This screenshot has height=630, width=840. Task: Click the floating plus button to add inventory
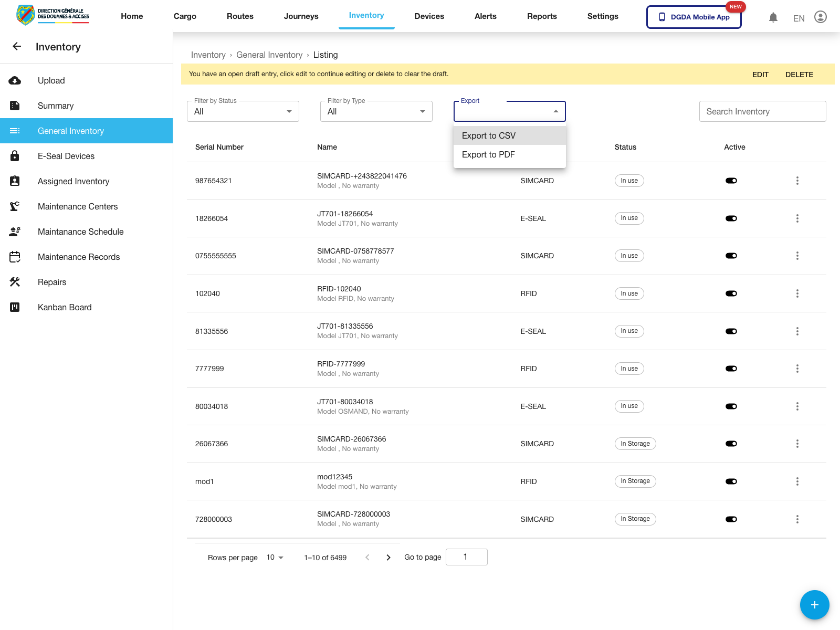(814, 605)
